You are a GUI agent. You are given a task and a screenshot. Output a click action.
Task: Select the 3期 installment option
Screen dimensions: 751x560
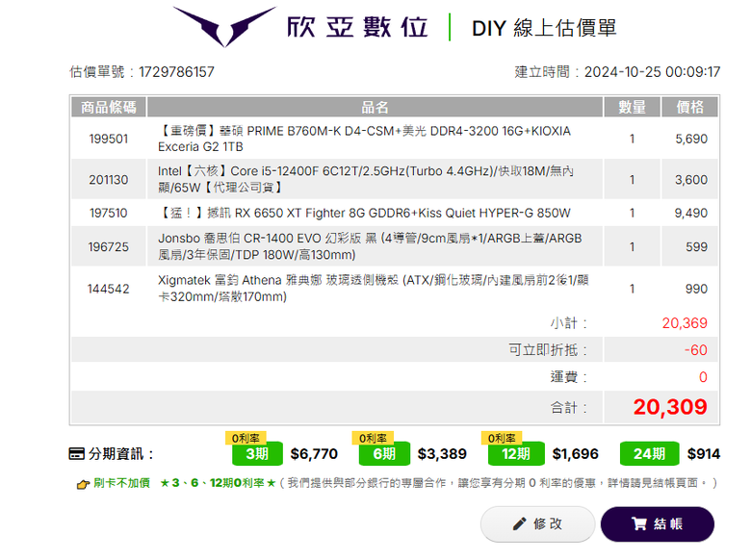257,454
